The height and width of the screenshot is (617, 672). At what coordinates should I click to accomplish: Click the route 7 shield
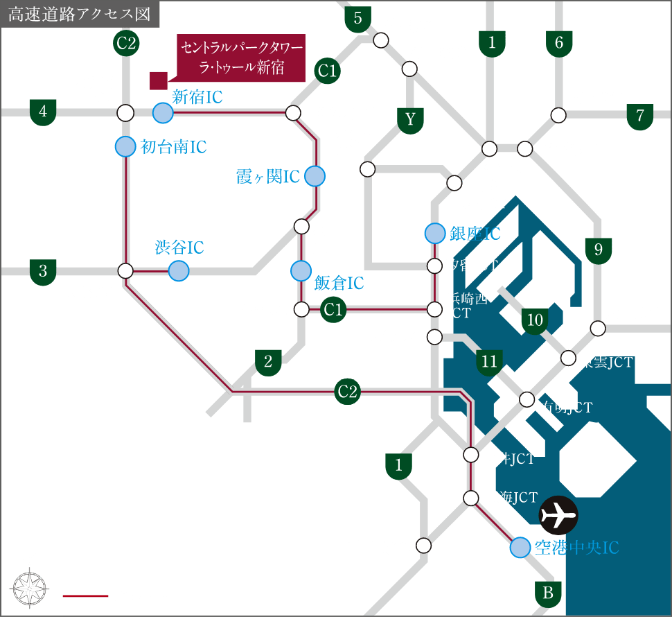pyautogui.click(x=640, y=116)
